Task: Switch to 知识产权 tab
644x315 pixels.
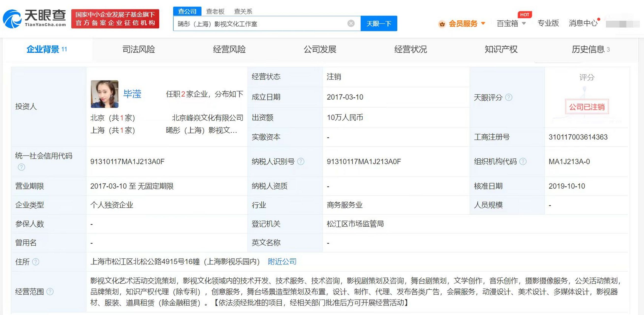Action: tap(501, 49)
